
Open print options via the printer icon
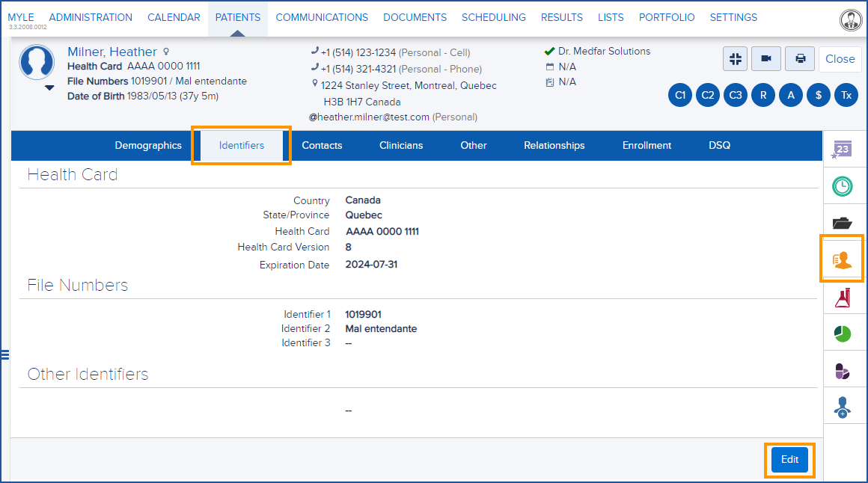coord(799,58)
